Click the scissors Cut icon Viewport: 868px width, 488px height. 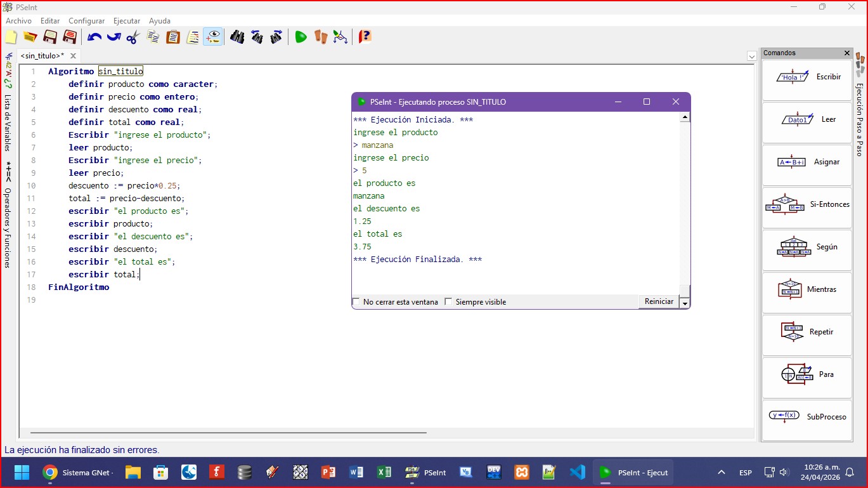[x=133, y=37]
